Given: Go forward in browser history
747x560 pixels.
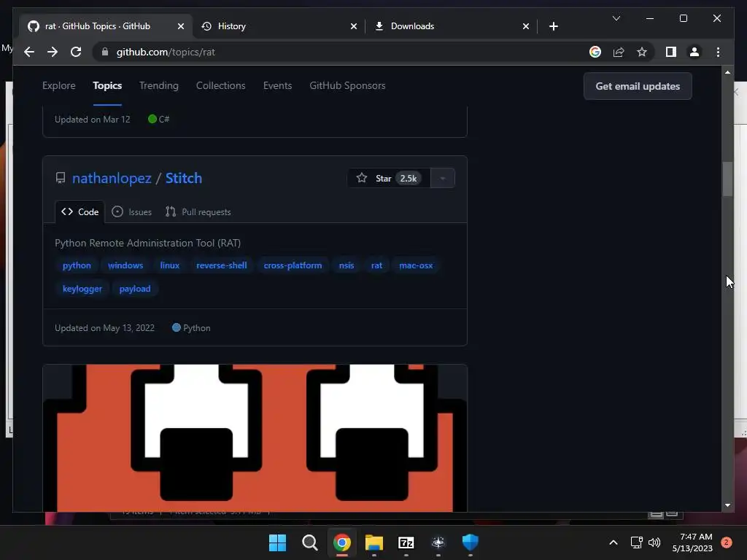Looking at the screenshot, I should [x=53, y=52].
